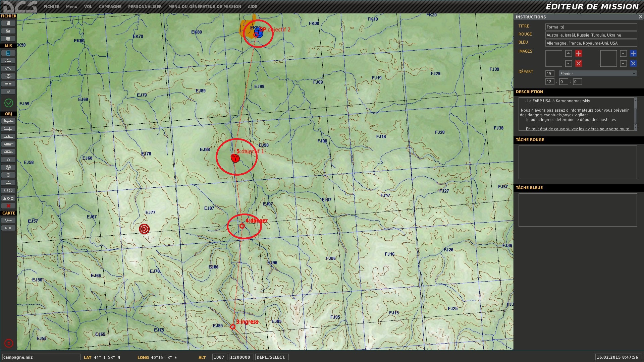This screenshot has height=362, width=644.
Task: Remove red coalition image with X
Action: point(579,63)
